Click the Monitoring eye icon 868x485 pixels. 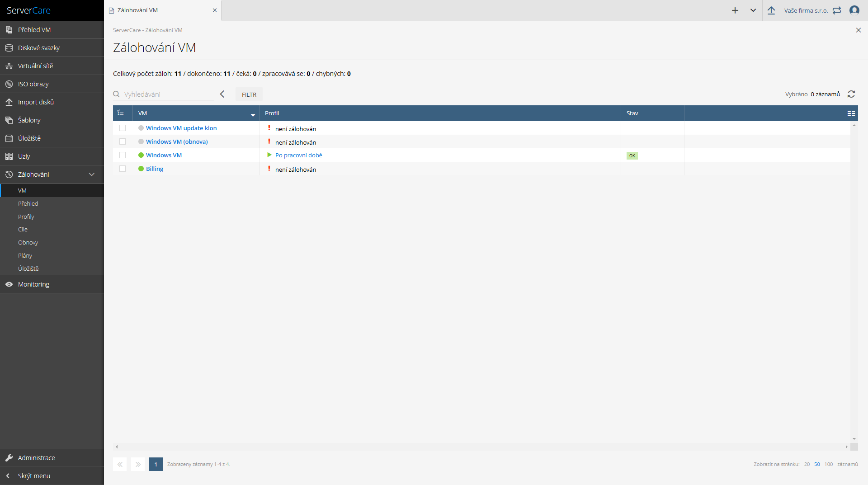(x=9, y=284)
